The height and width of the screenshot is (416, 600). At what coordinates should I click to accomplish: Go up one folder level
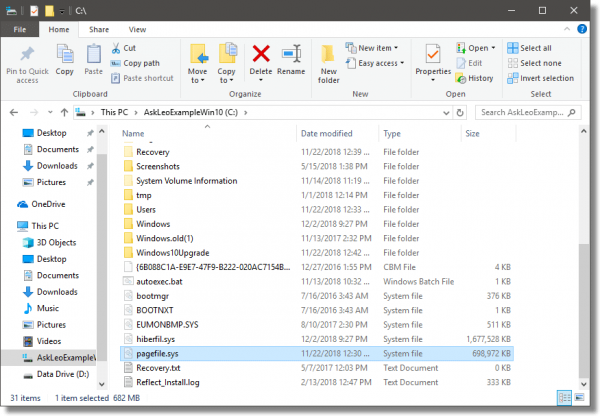[64, 113]
